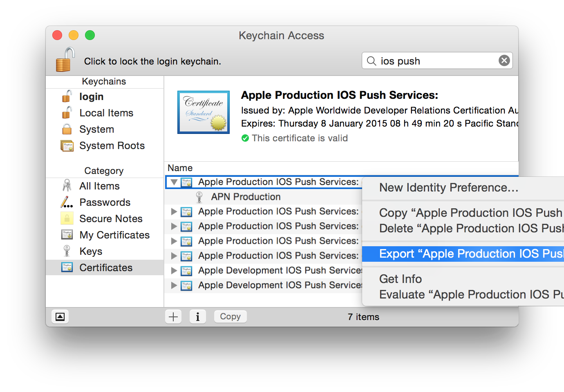Click the last Apple Development certificate icon
Screen dimensions: 564x392
pyautogui.click(x=187, y=285)
